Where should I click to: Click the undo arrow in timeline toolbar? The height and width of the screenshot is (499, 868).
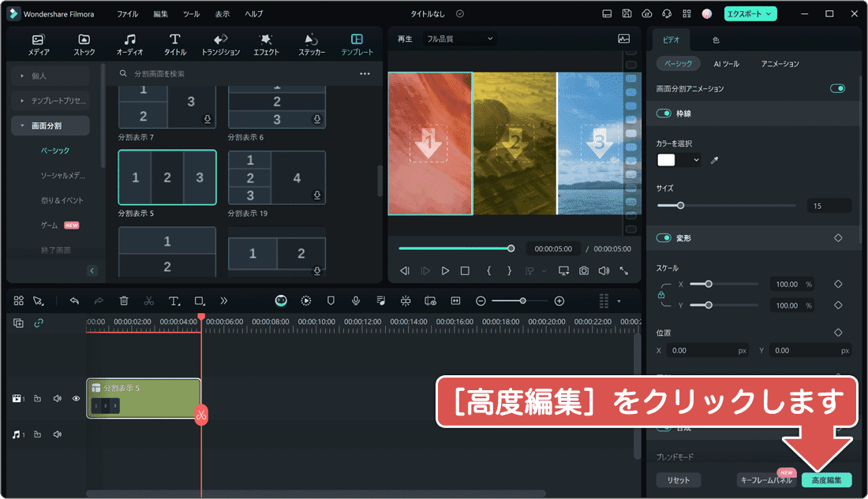(74, 300)
